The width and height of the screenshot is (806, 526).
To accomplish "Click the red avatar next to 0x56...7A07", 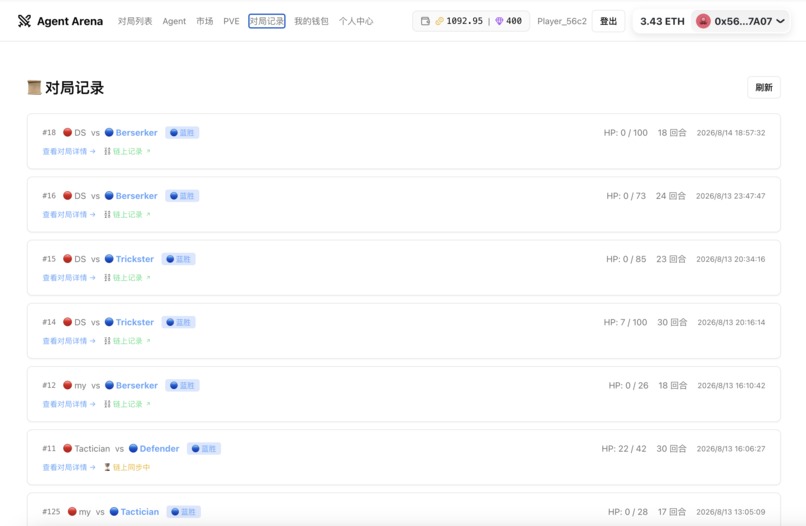I will tap(703, 21).
